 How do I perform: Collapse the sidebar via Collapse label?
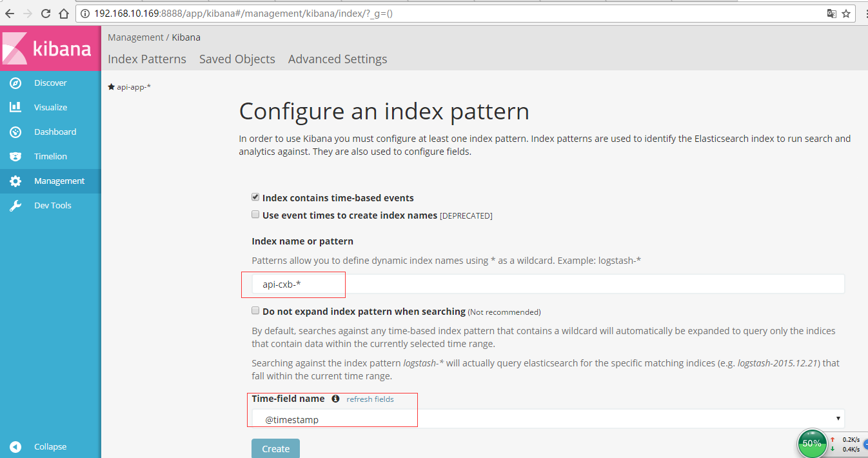[50, 447]
